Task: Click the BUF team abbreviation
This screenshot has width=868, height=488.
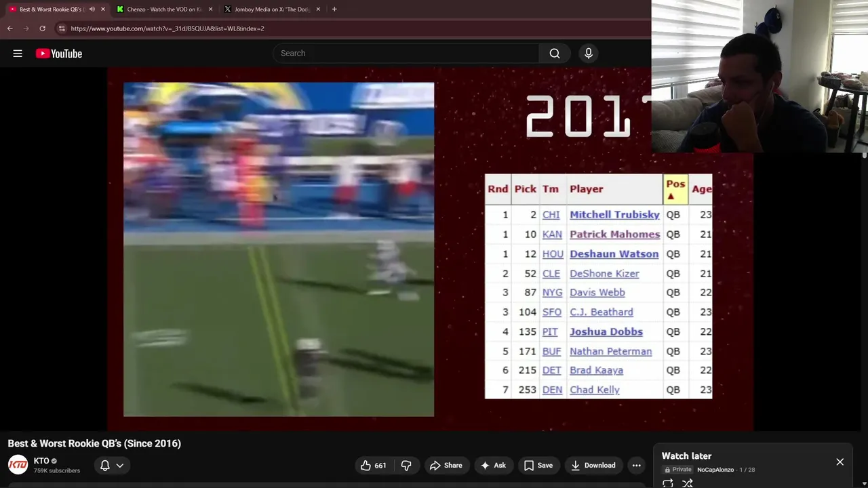Action: [x=551, y=352]
